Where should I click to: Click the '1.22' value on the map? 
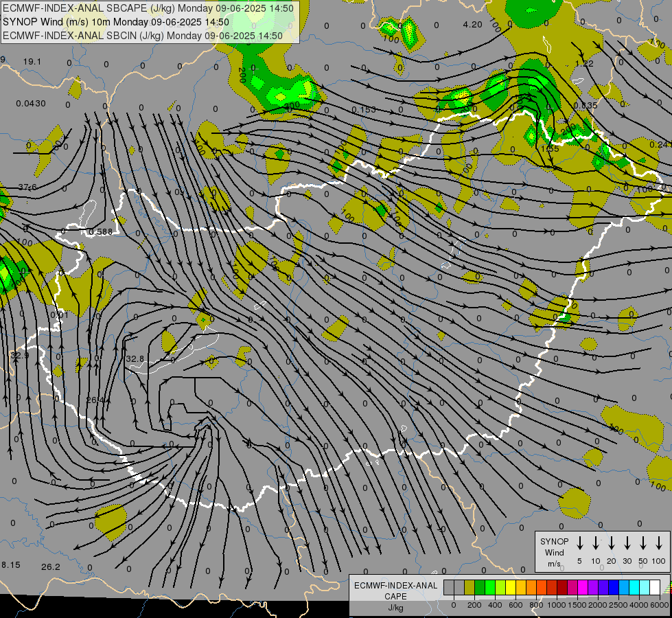coord(584,63)
